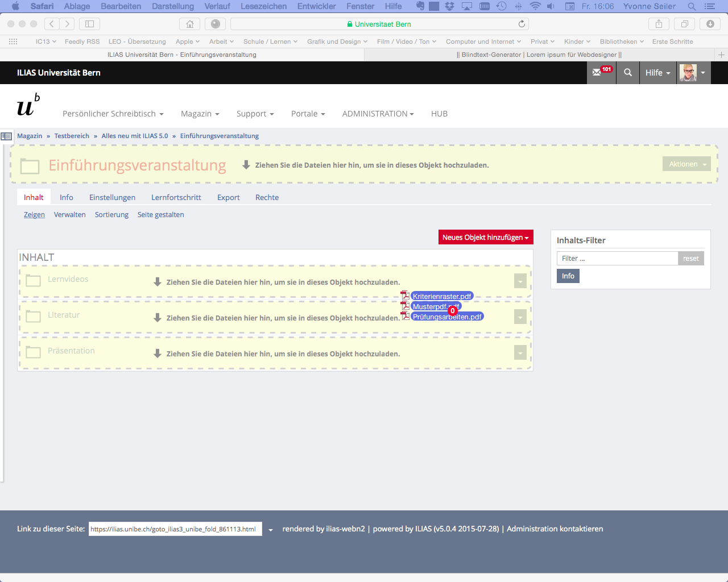Expand the Lernvideos row actions dropdown

[x=520, y=281]
